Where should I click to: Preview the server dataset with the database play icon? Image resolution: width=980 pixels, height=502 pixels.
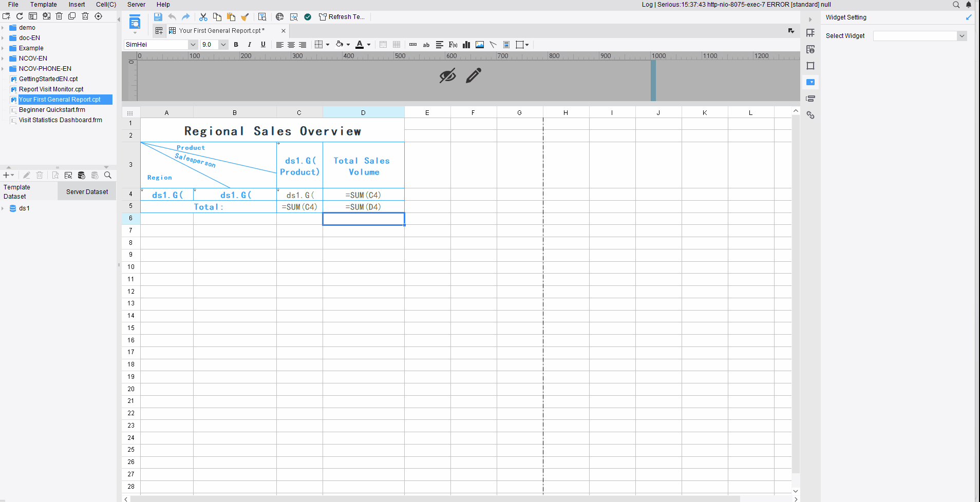[x=82, y=176]
